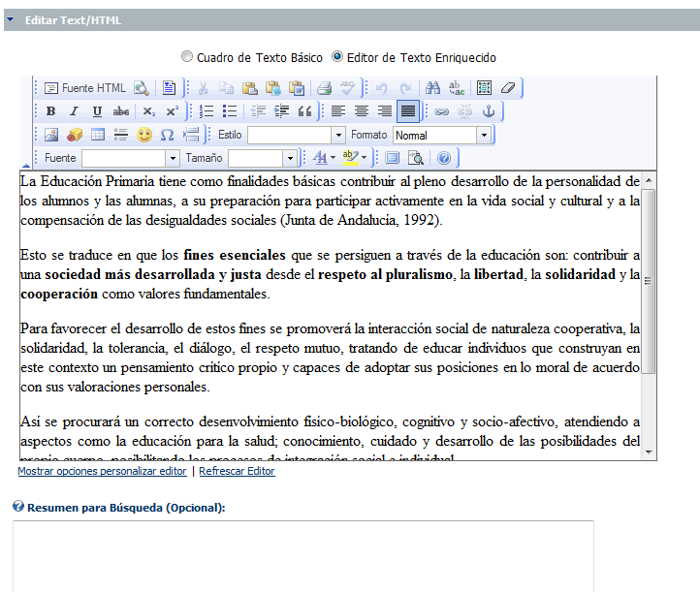Toggle Italic formatting
This screenshot has height=592, width=700.
(74, 111)
